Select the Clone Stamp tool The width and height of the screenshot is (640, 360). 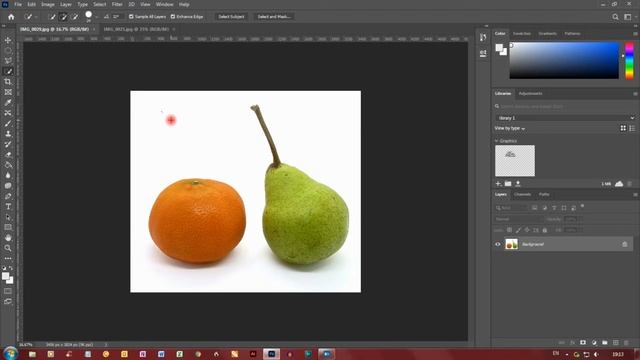pos(8,134)
